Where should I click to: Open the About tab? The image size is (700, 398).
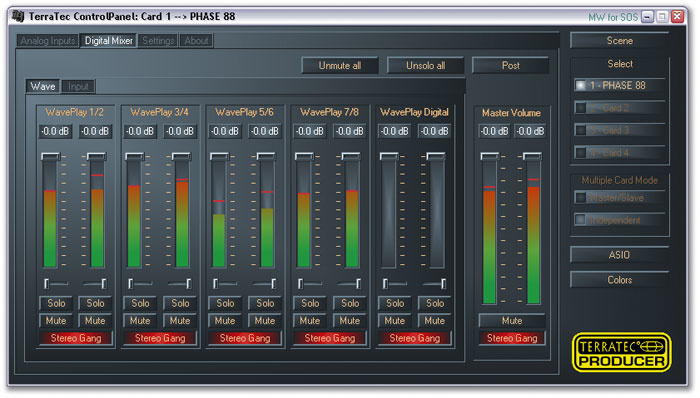pos(196,41)
